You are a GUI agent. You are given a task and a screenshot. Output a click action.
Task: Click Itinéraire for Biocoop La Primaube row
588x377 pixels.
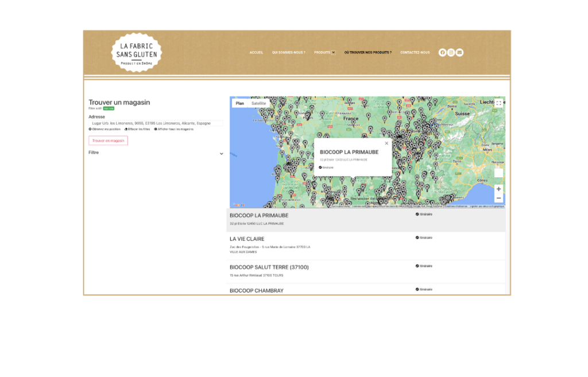[x=424, y=215]
